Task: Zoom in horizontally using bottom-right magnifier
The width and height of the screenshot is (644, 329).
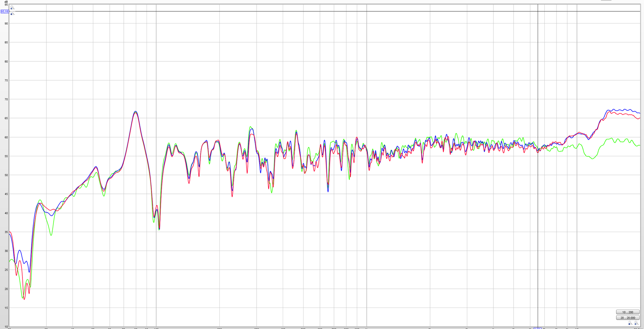Action: pyautogui.click(x=636, y=323)
